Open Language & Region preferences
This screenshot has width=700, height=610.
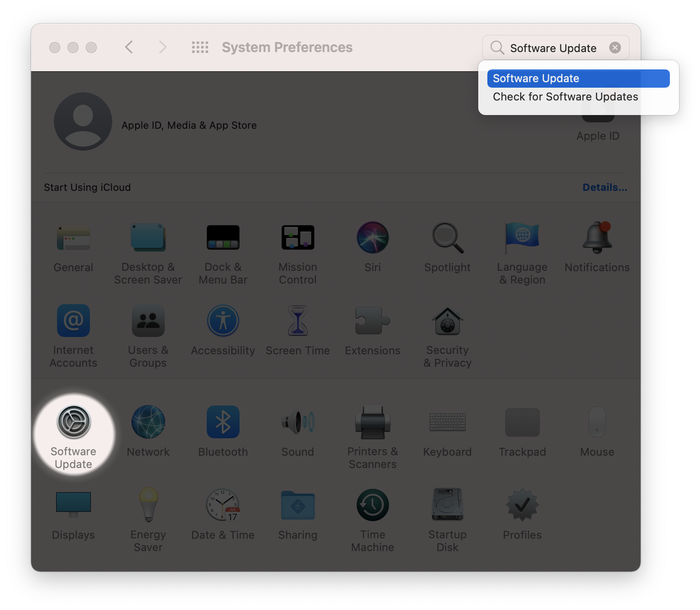pyautogui.click(x=522, y=254)
